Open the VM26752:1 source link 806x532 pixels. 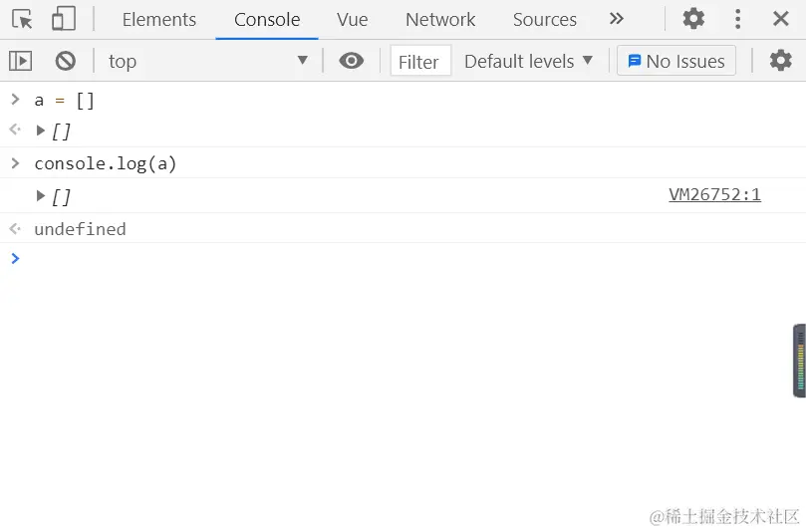714,195
